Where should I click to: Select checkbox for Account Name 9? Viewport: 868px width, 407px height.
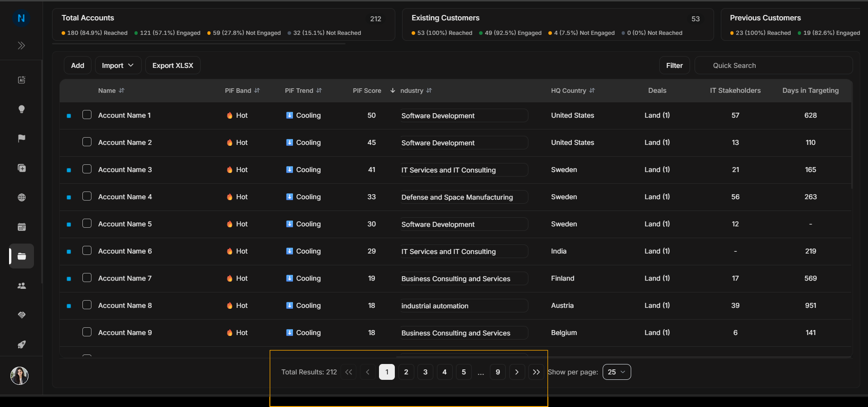[87, 332]
